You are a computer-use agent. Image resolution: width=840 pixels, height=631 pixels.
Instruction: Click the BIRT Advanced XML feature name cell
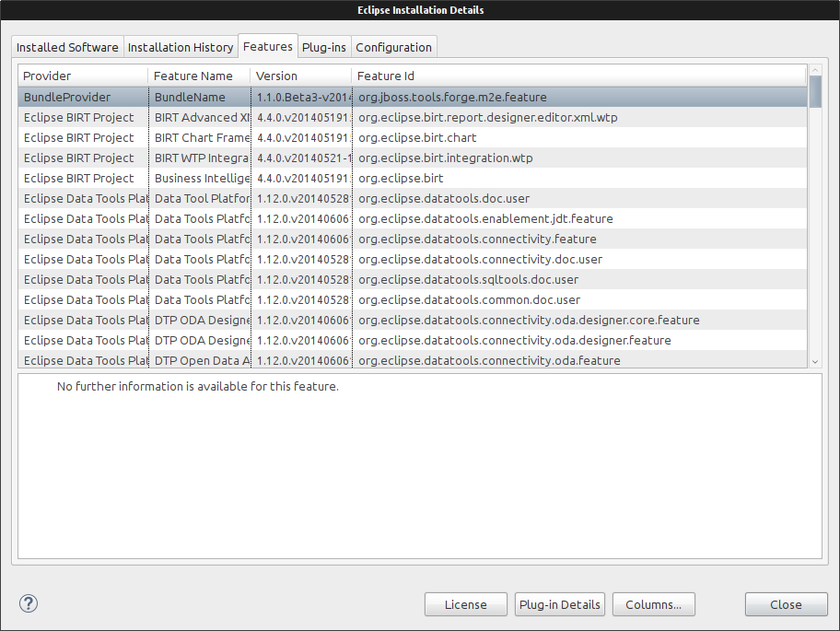[x=200, y=117]
